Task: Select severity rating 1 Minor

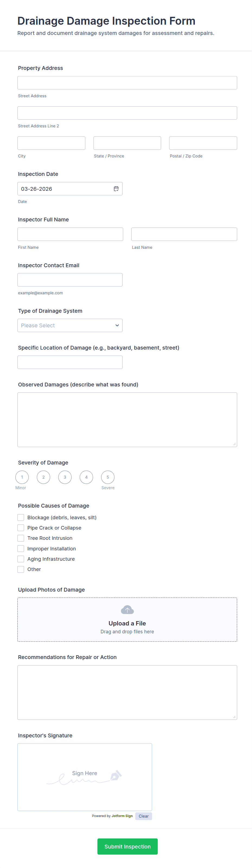Action: tap(22, 477)
